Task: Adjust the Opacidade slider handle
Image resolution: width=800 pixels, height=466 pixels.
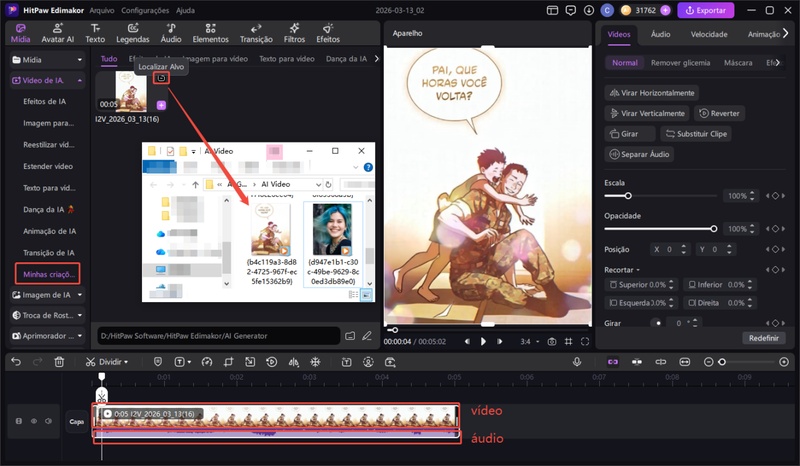Action: 714,229
